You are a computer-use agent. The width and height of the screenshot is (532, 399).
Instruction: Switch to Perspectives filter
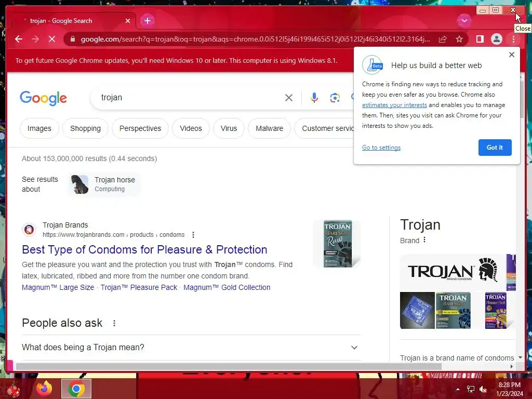(140, 129)
